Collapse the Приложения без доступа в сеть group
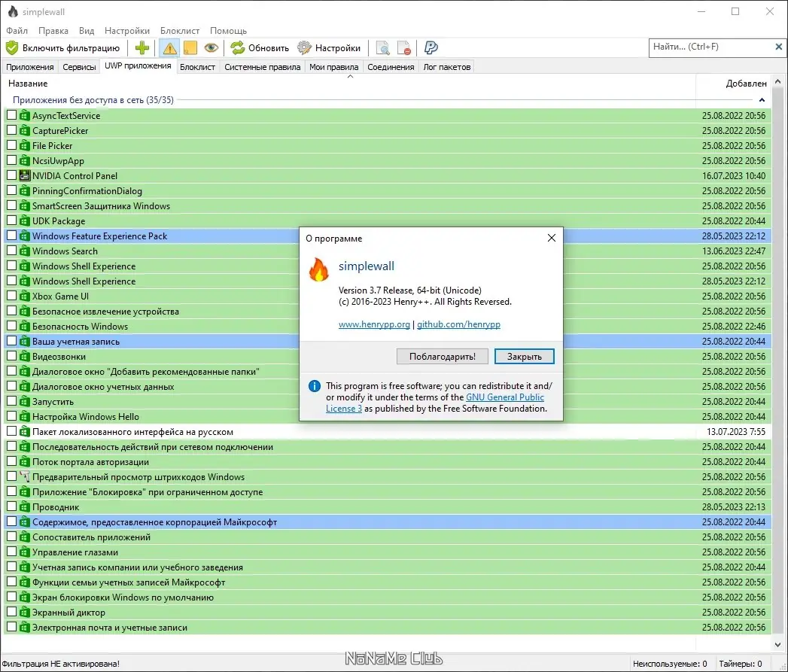This screenshot has width=788, height=672. [x=762, y=100]
